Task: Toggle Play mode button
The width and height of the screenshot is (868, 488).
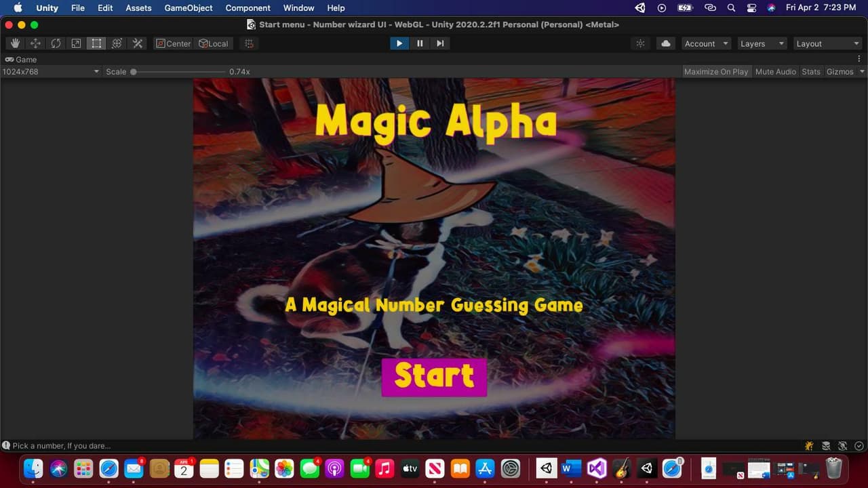Action: [399, 43]
